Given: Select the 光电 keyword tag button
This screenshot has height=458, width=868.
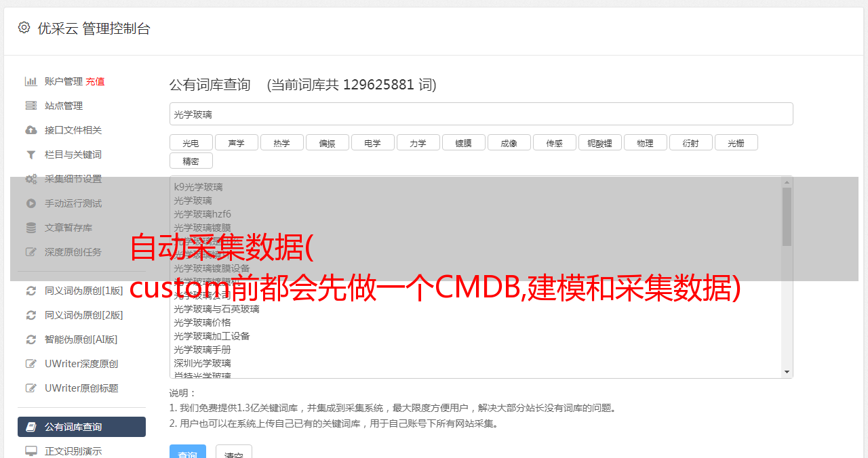Looking at the screenshot, I should [x=191, y=142].
